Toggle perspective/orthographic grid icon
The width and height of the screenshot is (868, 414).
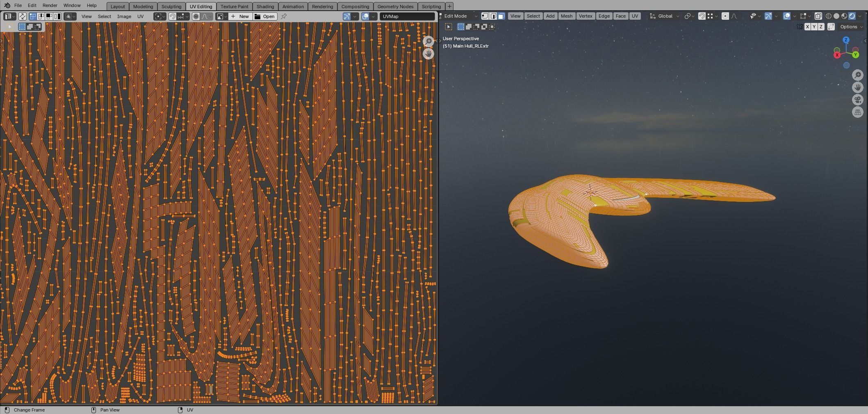click(858, 112)
